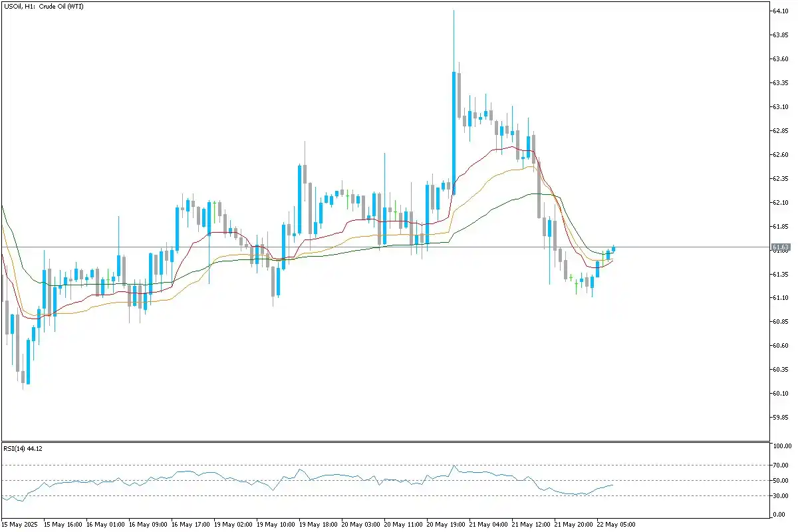The image size is (798, 532).
Task: Click the RSI scale label 30.00
Action: pos(780,496)
